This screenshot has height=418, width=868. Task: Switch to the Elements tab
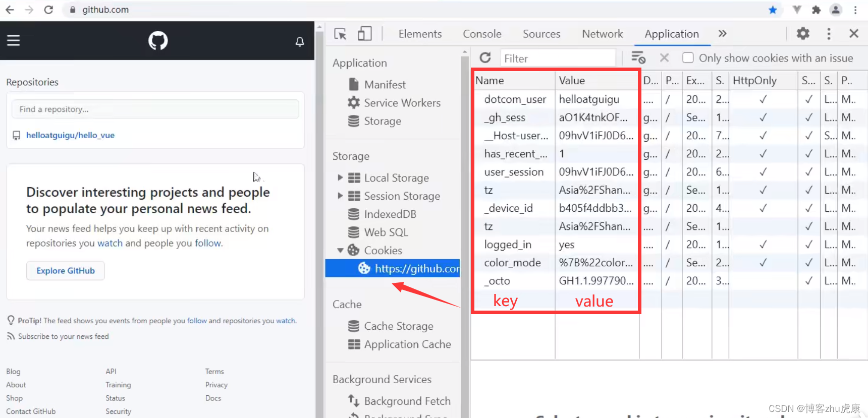click(420, 34)
